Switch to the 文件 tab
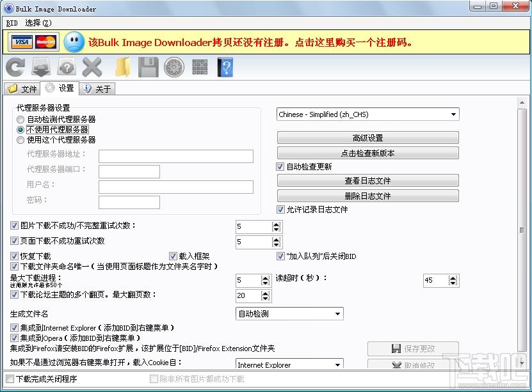Viewport: 532px width, 392px height. pyautogui.click(x=22, y=89)
